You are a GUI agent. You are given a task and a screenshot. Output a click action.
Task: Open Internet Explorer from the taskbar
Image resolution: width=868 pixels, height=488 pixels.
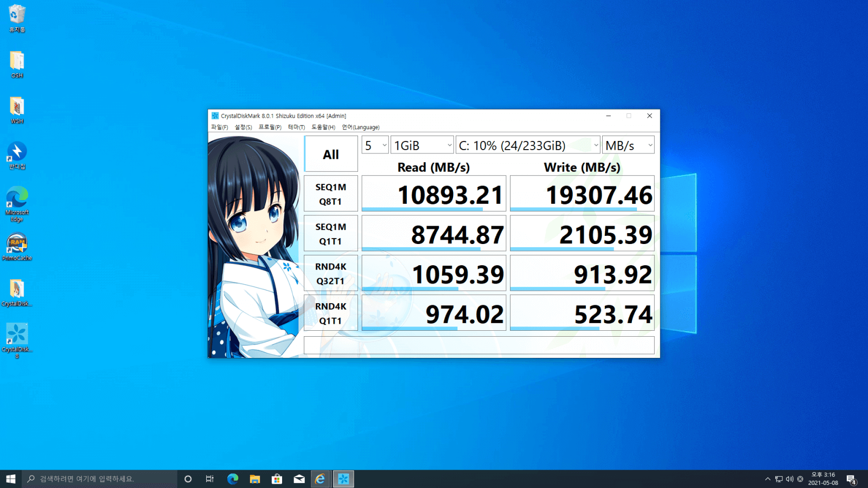[321, 479]
